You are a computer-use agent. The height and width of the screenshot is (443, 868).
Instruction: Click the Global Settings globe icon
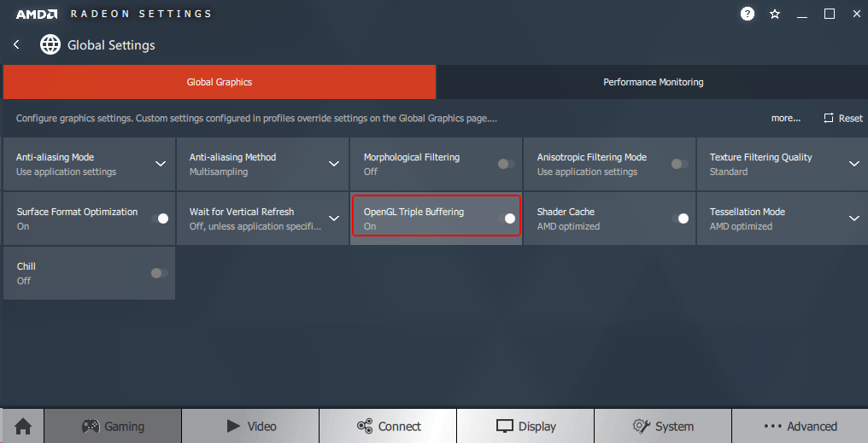tap(50, 44)
